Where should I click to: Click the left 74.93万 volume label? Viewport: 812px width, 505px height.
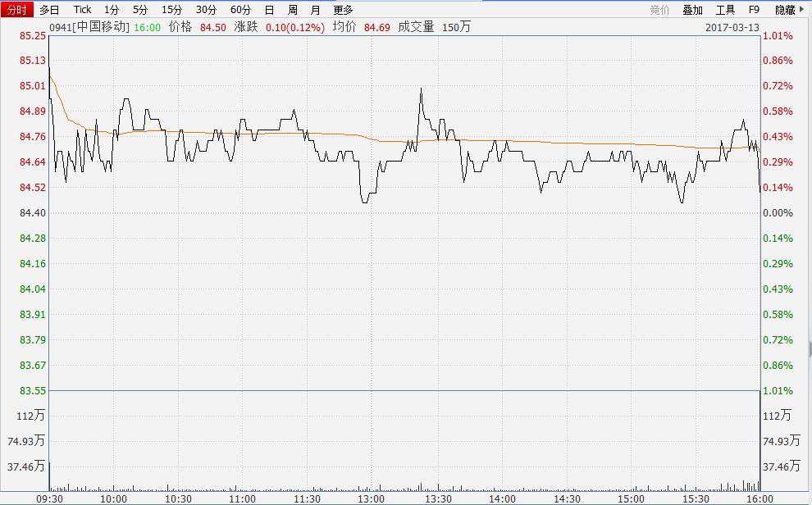(x=26, y=441)
